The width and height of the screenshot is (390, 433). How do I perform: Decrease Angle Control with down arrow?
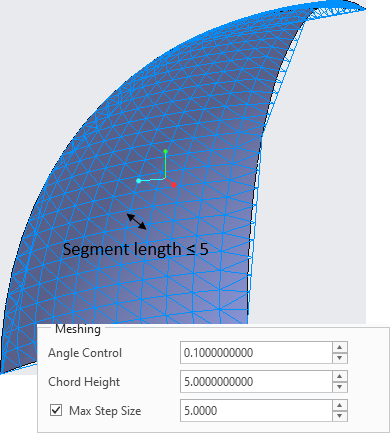click(340, 358)
